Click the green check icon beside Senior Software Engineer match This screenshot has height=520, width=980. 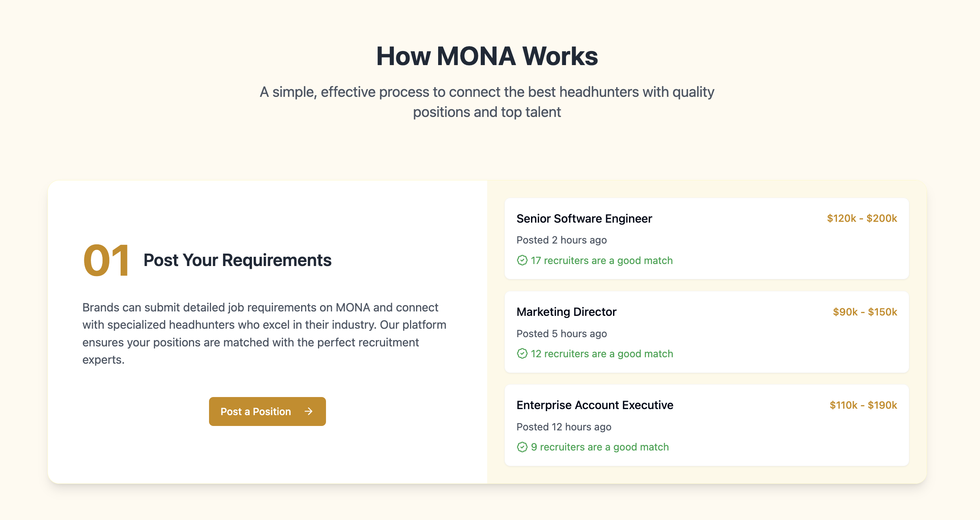[522, 261]
